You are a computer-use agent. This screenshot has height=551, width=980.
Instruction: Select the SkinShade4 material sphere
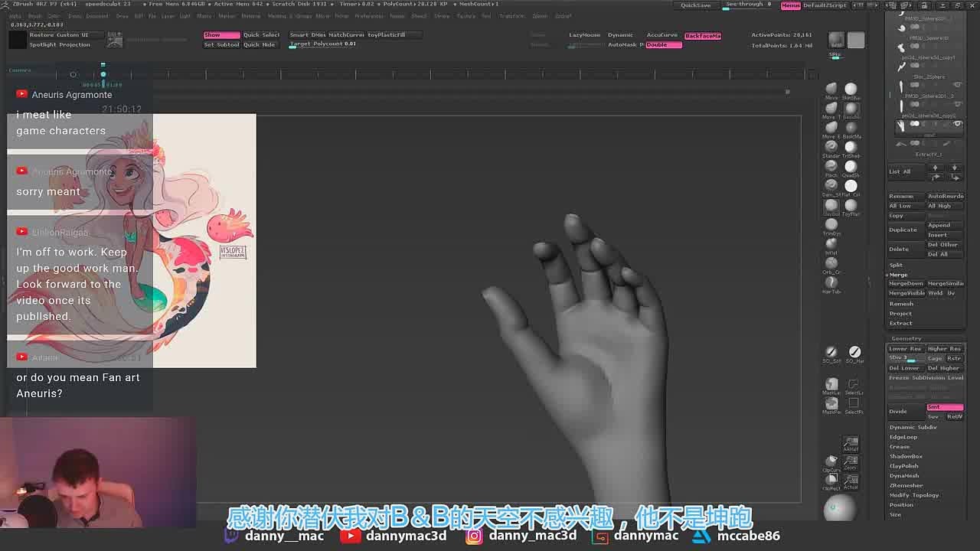851,89
